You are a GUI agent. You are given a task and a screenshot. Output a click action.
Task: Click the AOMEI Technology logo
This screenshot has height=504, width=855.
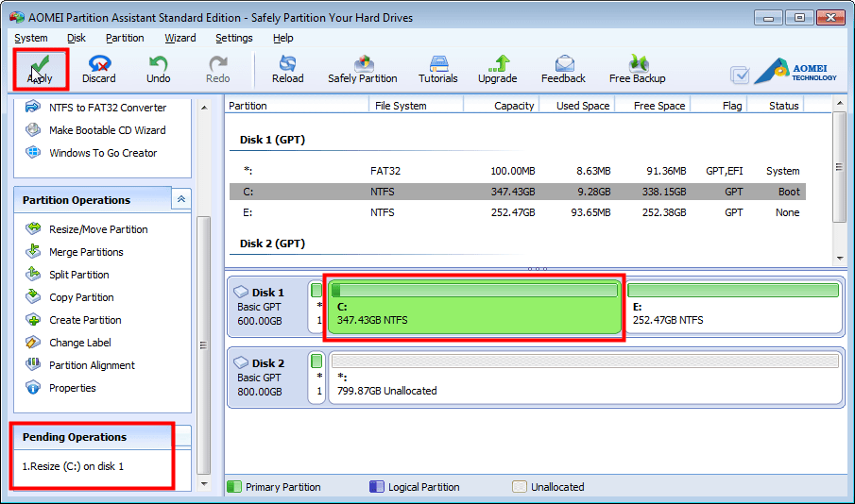pos(795,71)
